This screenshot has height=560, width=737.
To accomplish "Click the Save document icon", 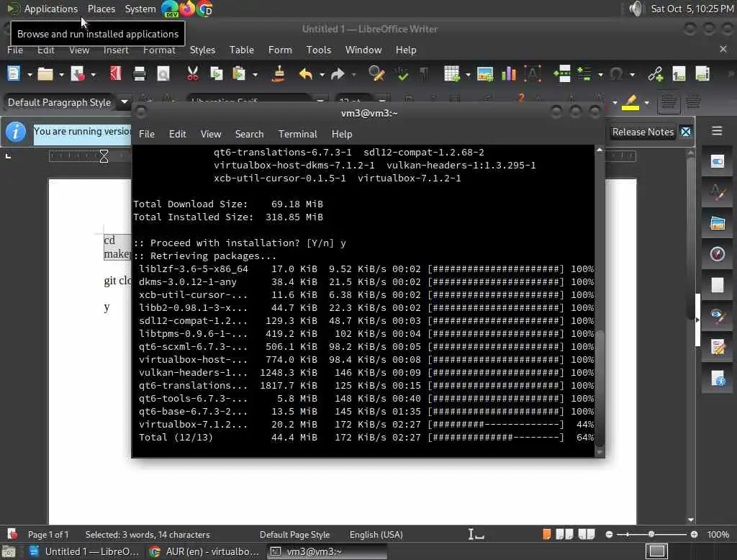I will tap(78, 74).
